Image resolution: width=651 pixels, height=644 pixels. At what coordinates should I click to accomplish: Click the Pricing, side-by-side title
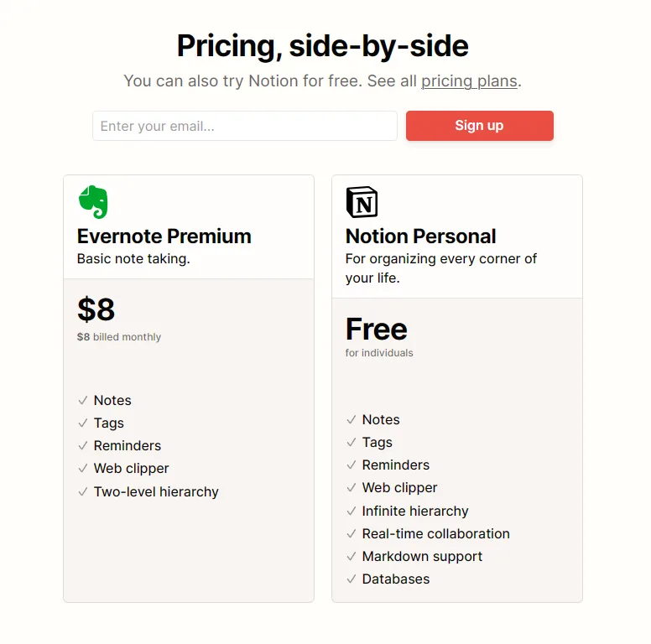[x=323, y=46]
